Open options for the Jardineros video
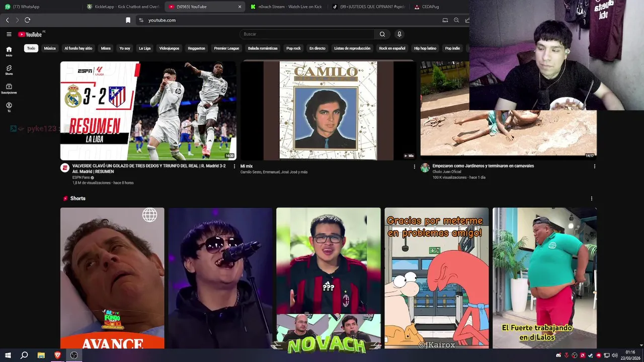Viewport: 644px width, 362px height. (595, 166)
